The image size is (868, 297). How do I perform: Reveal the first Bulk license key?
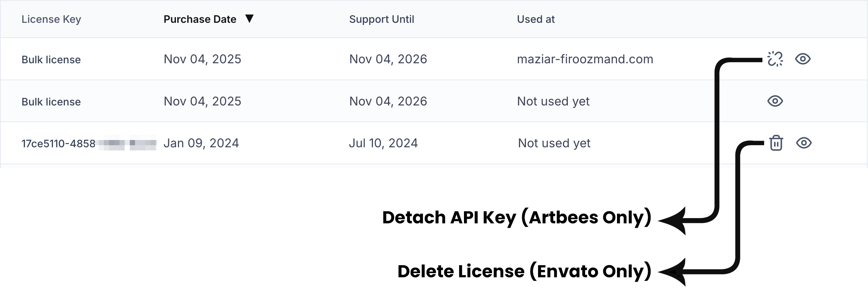[x=803, y=59]
